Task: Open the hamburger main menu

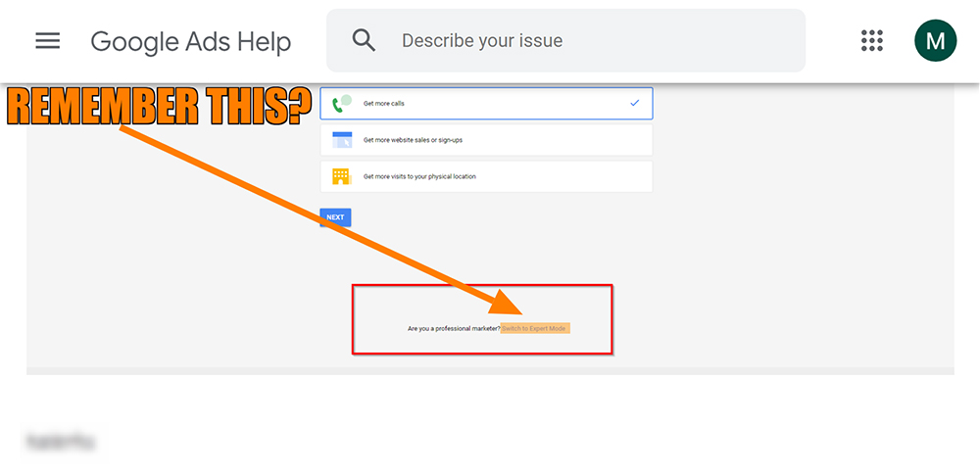Action: [x=47, y=41]
